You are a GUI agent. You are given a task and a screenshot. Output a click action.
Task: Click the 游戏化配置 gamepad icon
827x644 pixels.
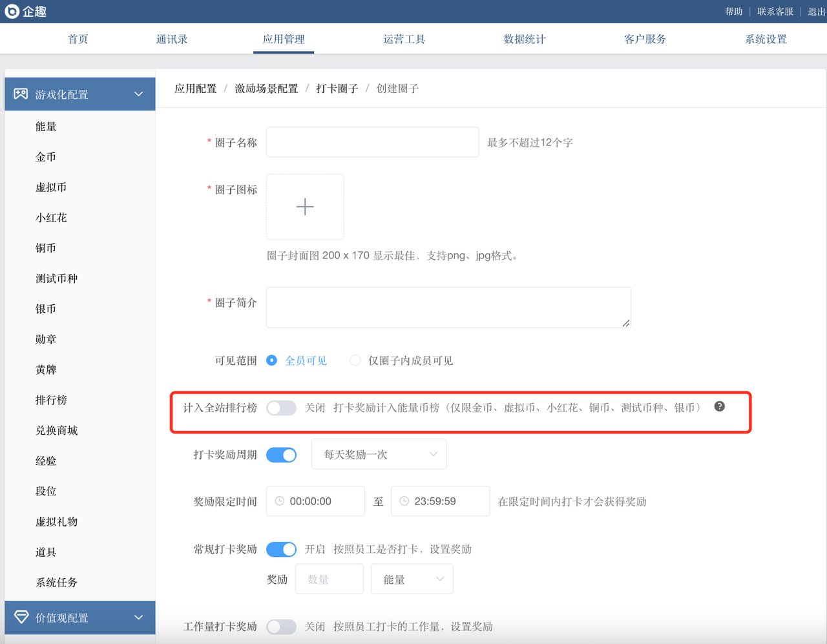(21, 94)
